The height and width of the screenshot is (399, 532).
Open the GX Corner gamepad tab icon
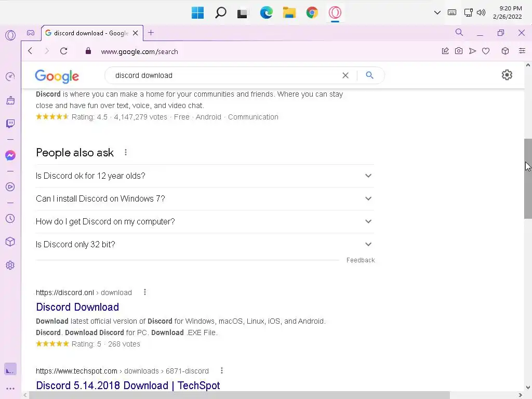coord(31,33)
